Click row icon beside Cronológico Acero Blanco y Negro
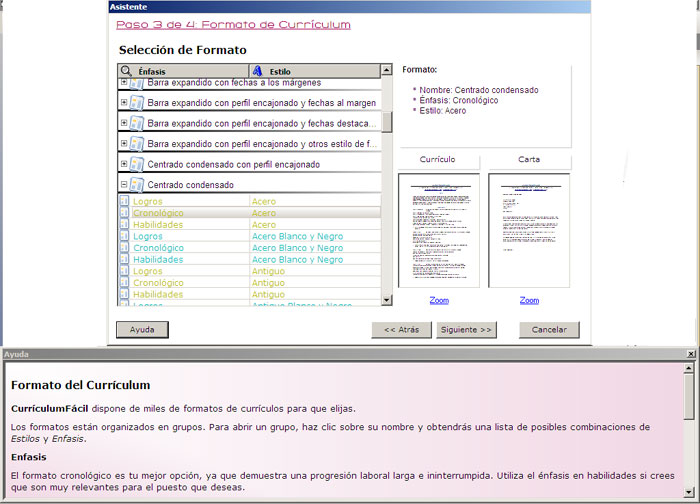 coord(124,247)
